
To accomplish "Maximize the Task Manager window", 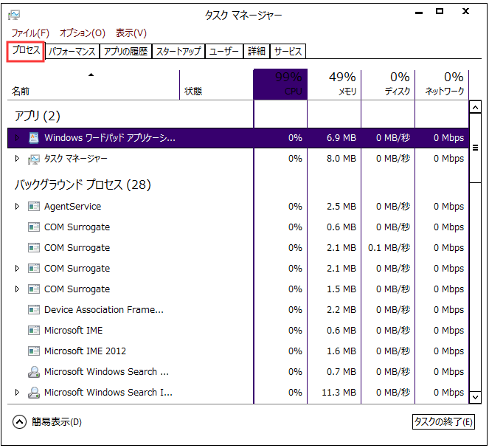I will click(440, 11).
